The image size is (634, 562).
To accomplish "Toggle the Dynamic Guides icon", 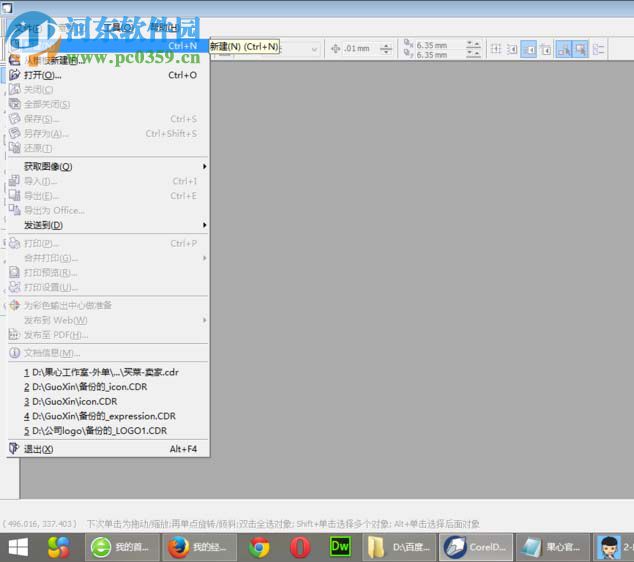I will coord(545,49).
